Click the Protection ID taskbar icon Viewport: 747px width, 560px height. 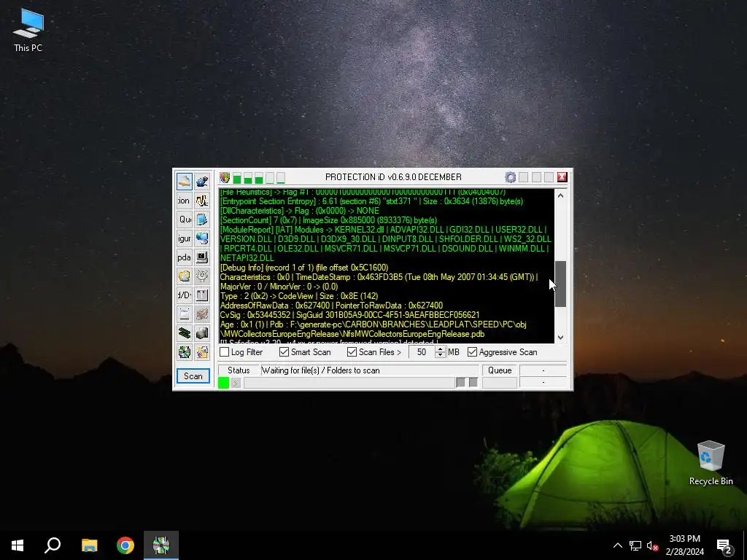(161, 545)
